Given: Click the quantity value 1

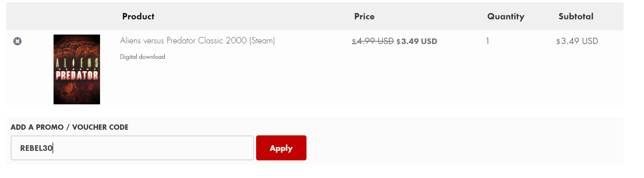Looking at the screenshot, I should [x=488, y=41].
